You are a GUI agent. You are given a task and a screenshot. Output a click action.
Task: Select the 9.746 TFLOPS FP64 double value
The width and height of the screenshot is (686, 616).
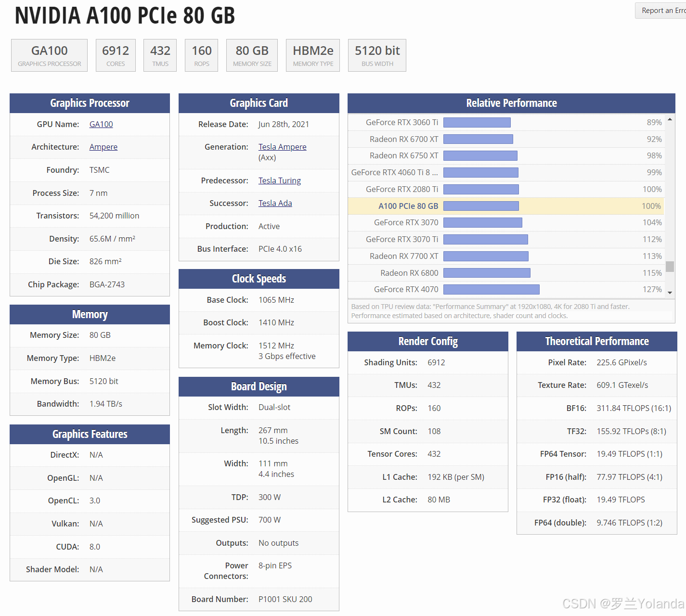tap(630, 523)
